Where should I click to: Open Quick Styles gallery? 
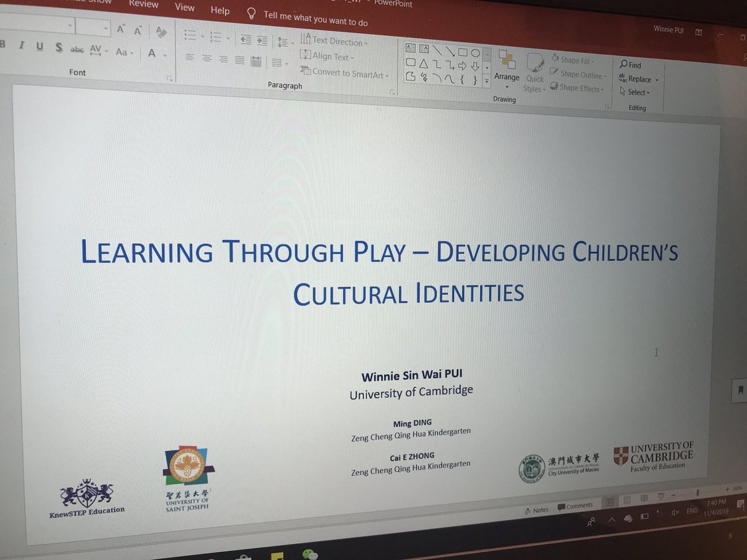[534, 73]
